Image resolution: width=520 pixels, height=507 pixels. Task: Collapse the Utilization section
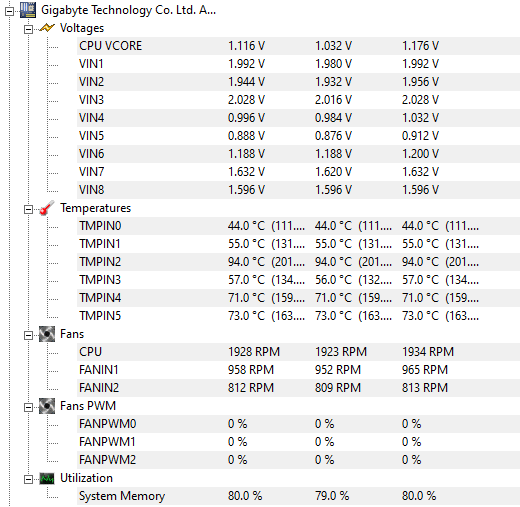[x=29, y=479]
